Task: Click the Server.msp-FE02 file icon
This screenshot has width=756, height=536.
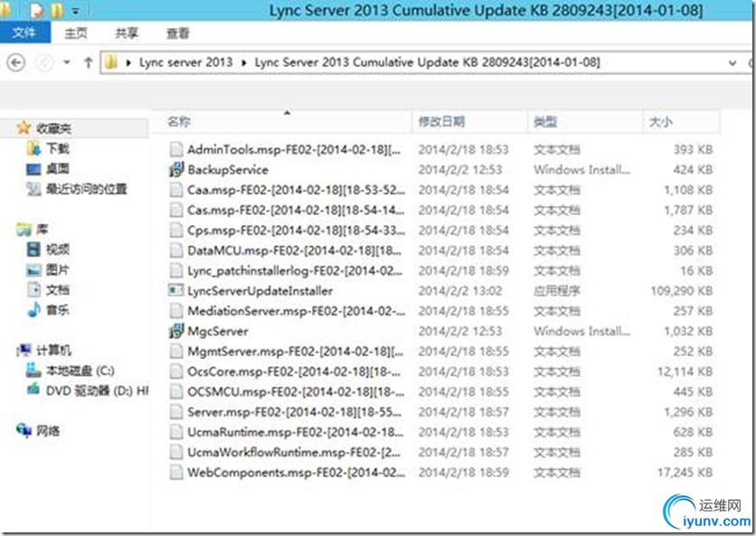Action: [x=176, y=412]
